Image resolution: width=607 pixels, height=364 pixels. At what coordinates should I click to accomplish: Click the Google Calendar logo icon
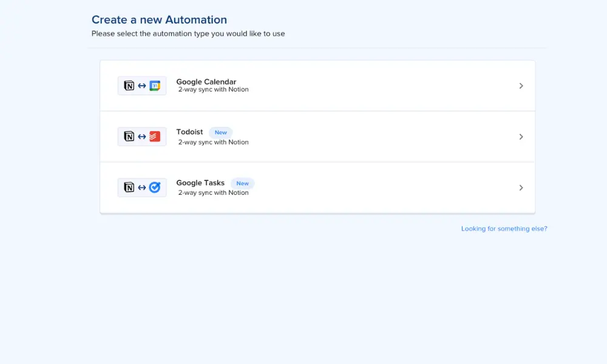(155, 86)
